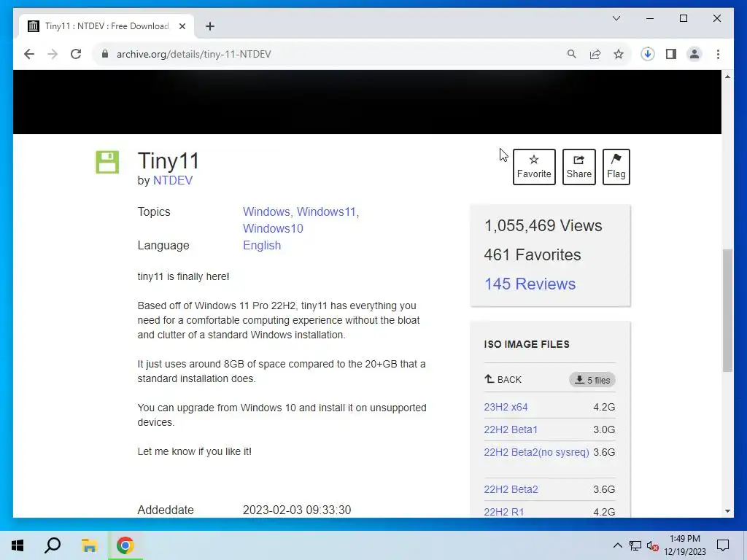Share this page via the address bar icon
This screenshot has width=747, height=560.
click(595, 54)
